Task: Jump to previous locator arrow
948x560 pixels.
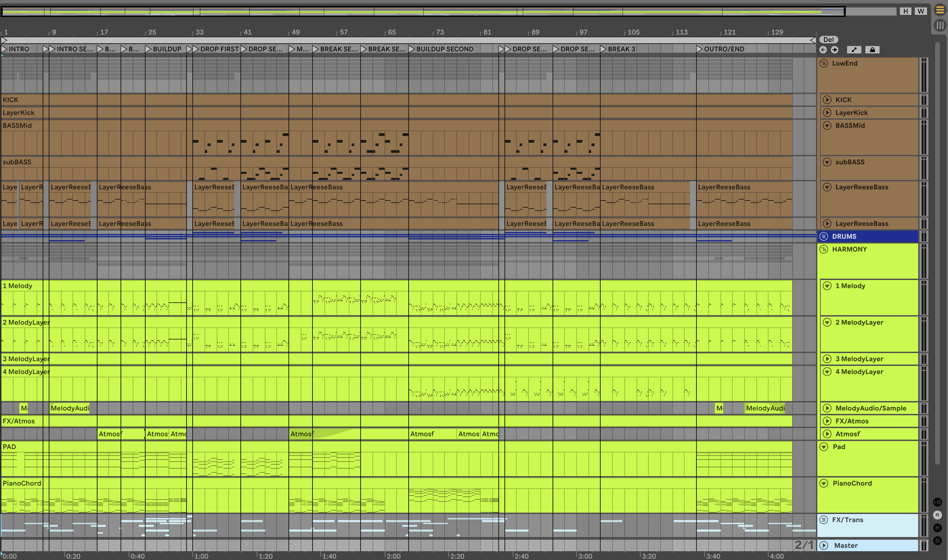Action: coord(823,50)
